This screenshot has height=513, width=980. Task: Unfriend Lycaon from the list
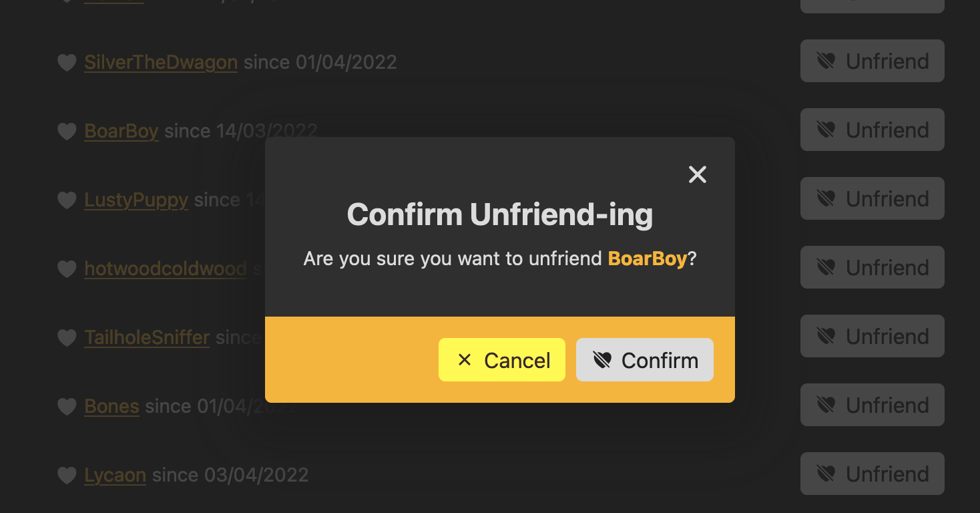[x=872, y=474]
